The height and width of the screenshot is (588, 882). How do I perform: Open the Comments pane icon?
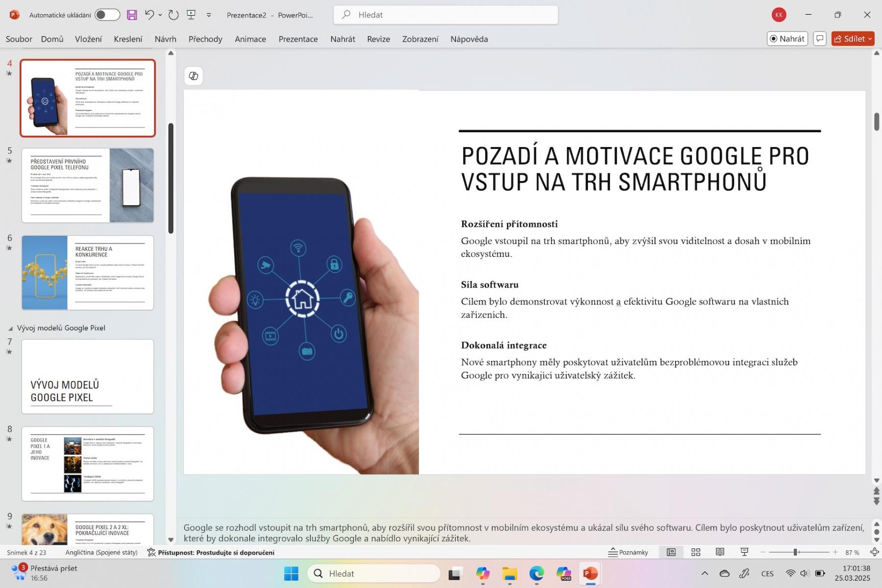pyautogui.click(x=820, y=39)
